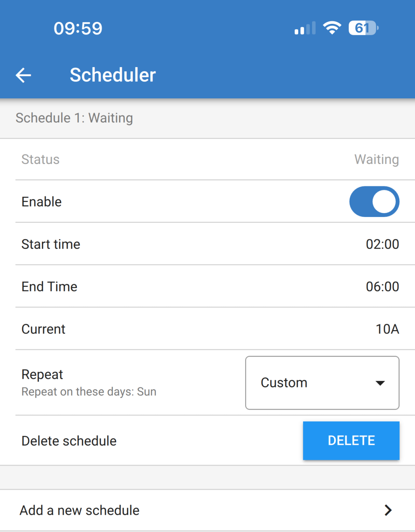Click Add a new schedule
Image resolution: width=415 pixels, height=532 pixels.
pos(80,510)
